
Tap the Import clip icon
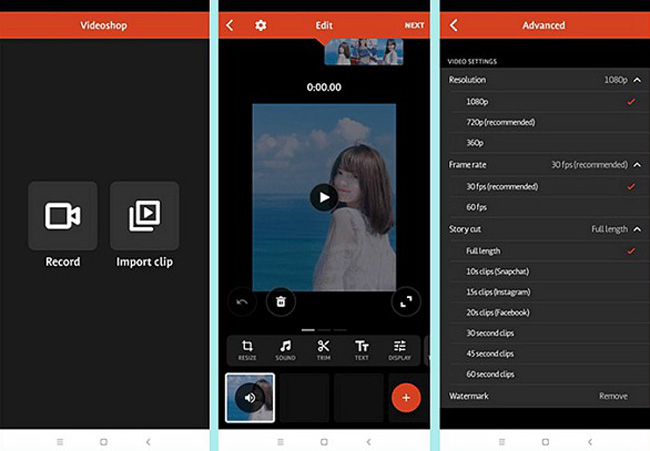[144, 216]
